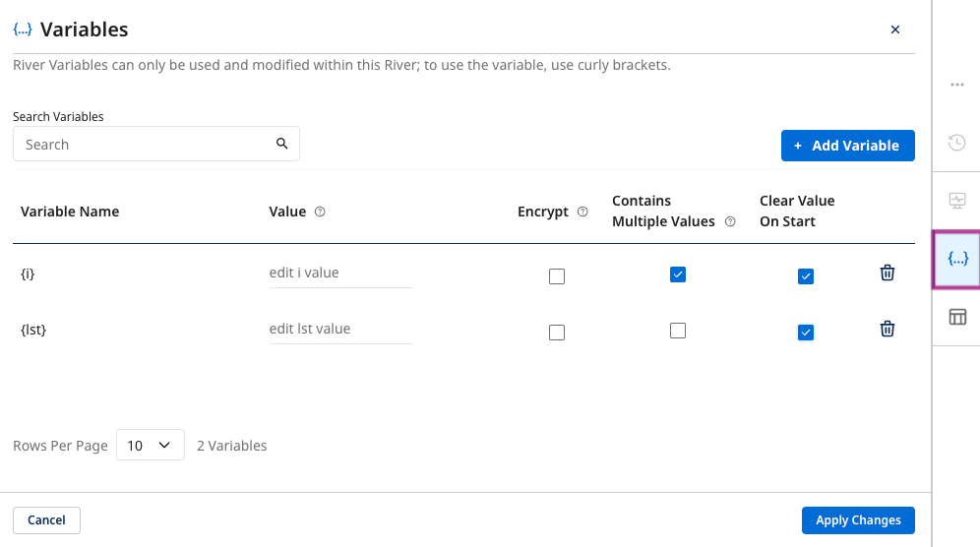Show help tooltip for Encrypt column

[582, 213]
